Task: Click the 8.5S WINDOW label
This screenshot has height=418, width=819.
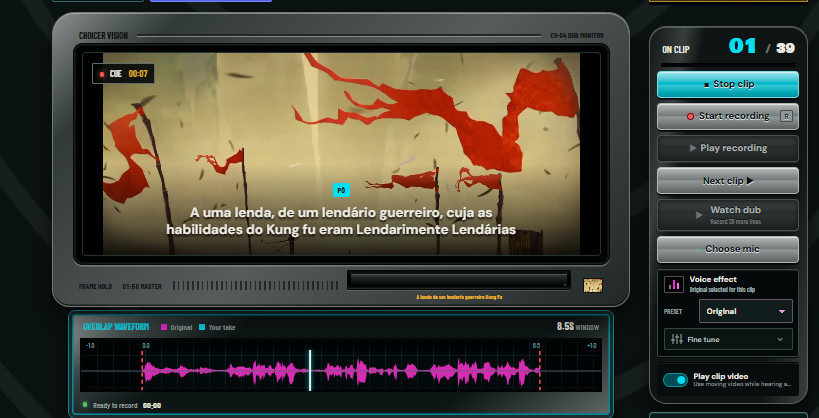Action: click(578, 327)
